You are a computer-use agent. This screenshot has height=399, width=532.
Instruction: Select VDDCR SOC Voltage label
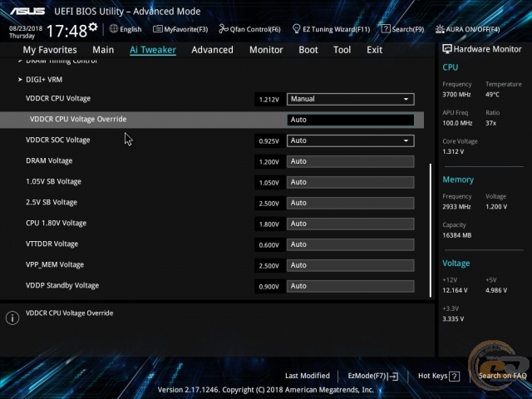[x=58, y=140]
